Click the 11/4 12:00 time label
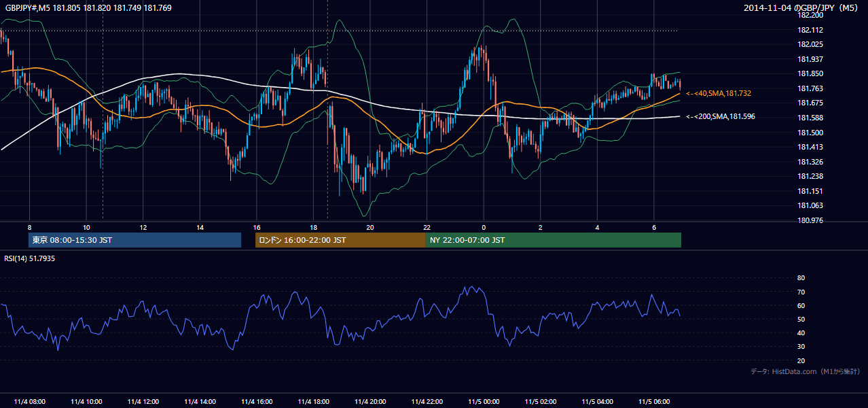The width and height of the screenshot is (868, 408). (x=143, y=402)
